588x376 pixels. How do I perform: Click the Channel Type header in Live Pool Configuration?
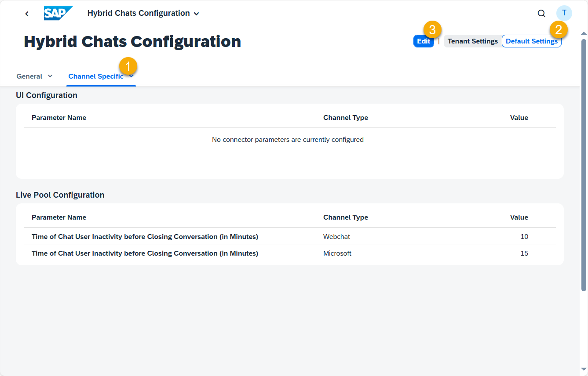346,217
